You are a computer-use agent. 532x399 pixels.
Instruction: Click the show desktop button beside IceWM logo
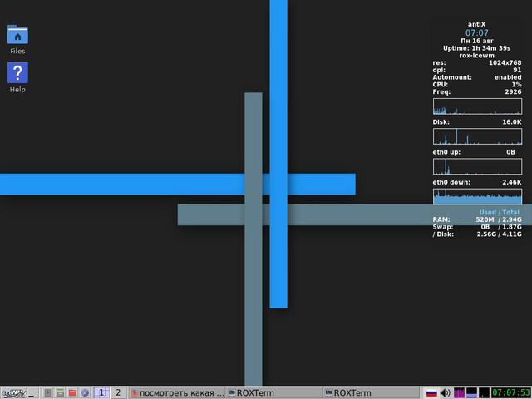click(33, 393)
